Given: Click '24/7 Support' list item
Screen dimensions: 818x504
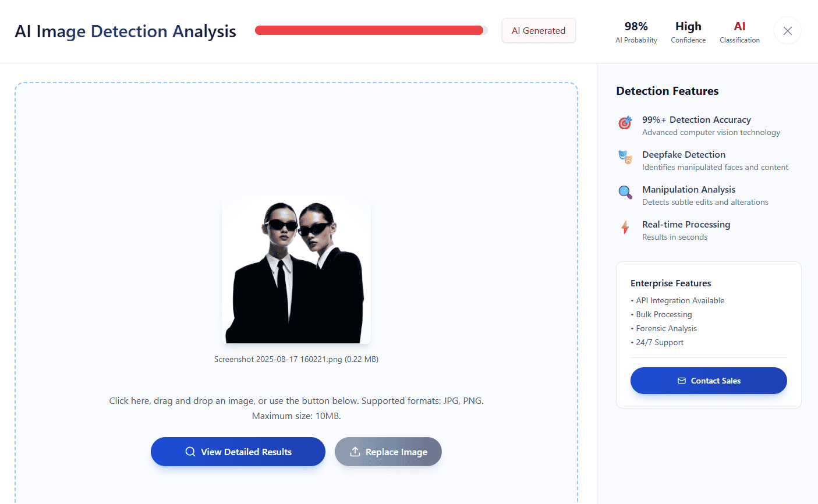Looking at the screenshot, I should (657, 342).
